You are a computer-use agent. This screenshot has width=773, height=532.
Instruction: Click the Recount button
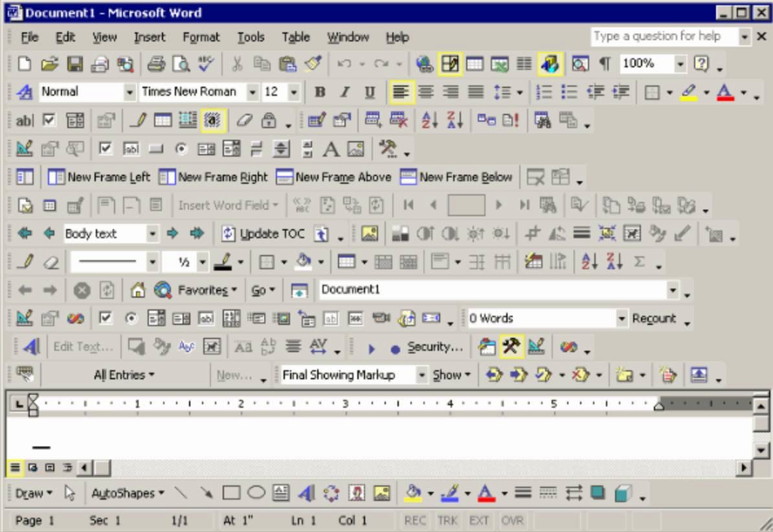point(654,318)
